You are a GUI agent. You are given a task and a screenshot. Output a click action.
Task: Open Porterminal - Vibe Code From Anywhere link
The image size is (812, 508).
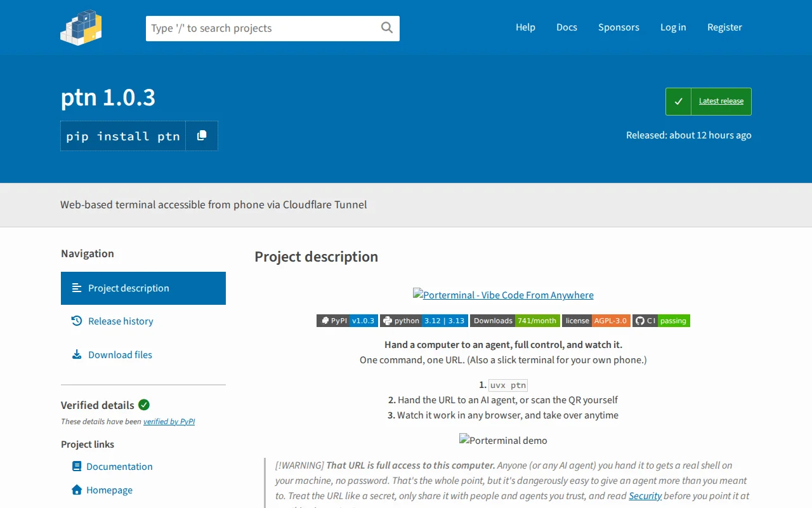pyautogui.click(x=503, y=295)
